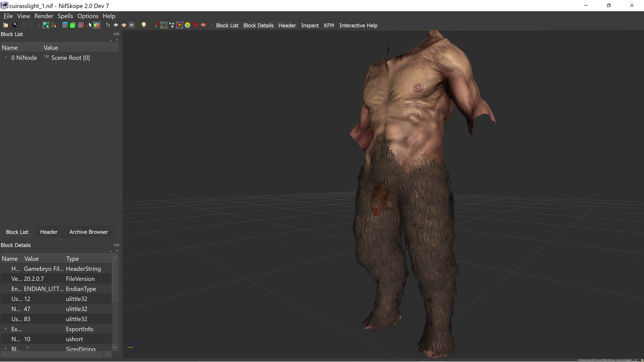Click the Block Details vertical scrollbar thumb
This screenshot has height=362, width=644.
tap(115, 282)
